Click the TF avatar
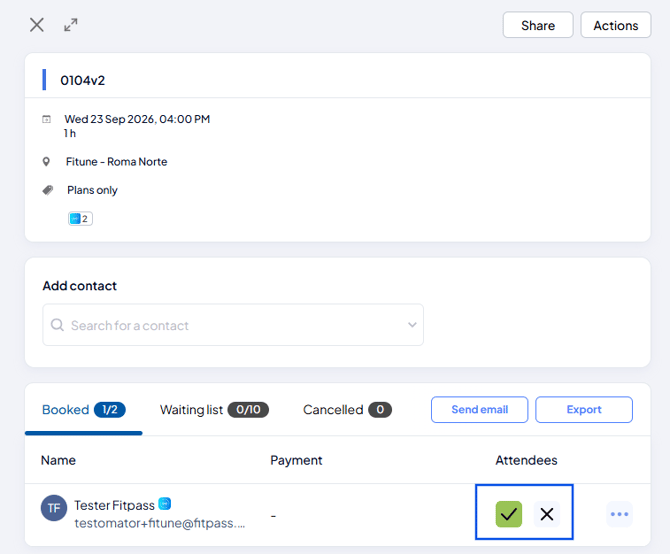Image resolution: width=670 pixels, height=554 pixels. coord(54,508)
